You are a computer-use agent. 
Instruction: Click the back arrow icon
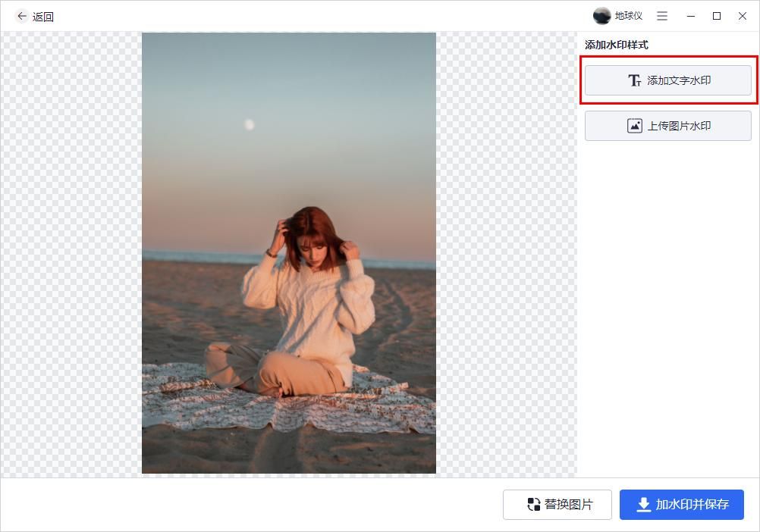[22, 17]
